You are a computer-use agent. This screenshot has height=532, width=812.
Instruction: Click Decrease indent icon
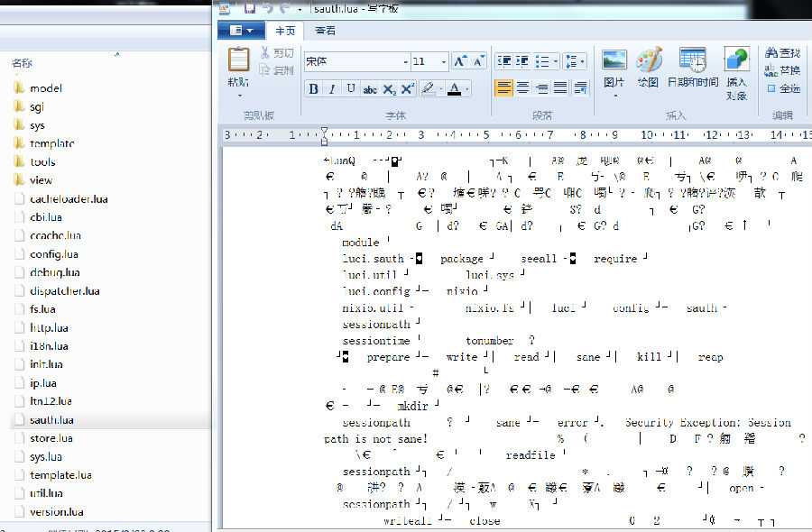(x=503, y=61)
